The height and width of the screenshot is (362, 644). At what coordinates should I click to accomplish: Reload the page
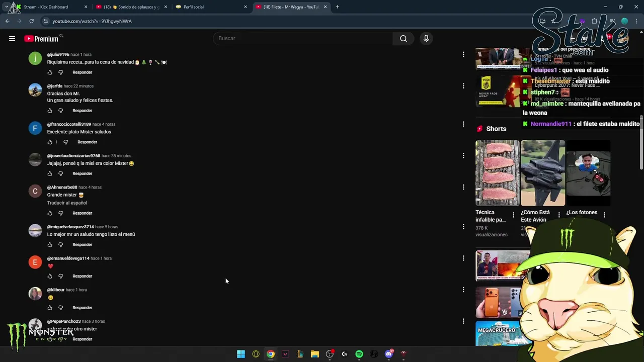31,21
